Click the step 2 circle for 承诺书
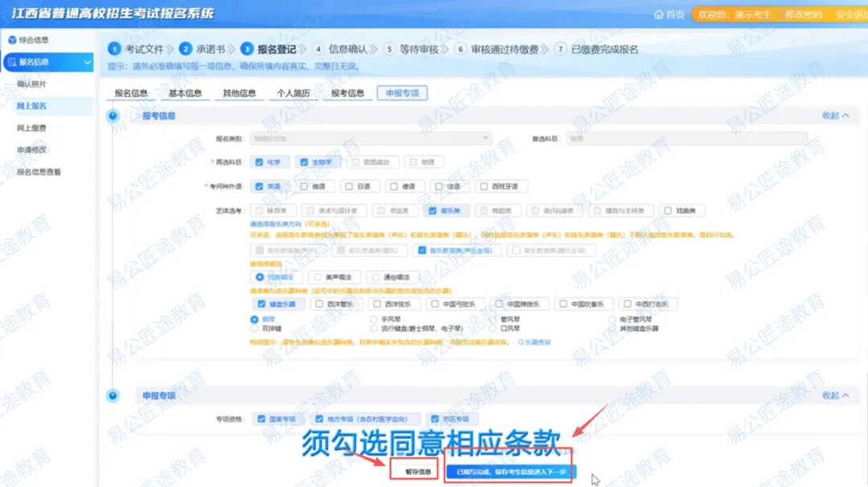Viewport: 868px width, 487px height. tap(186, 49)
